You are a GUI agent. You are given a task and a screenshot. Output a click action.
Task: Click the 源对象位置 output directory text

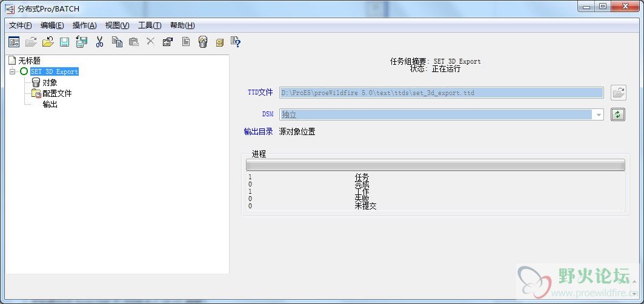tap(297, 132)
